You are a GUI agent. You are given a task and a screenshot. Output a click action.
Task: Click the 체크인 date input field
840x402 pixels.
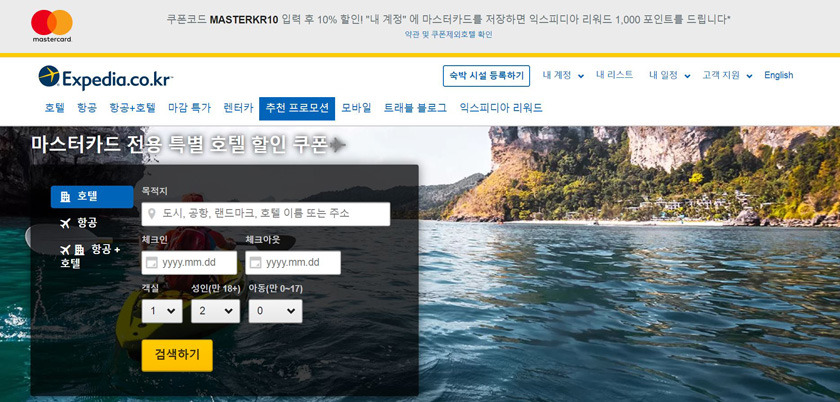[189, 263]
